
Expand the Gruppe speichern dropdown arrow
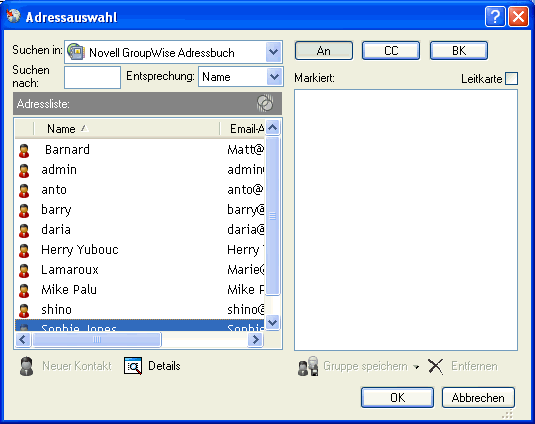point(416,367)
